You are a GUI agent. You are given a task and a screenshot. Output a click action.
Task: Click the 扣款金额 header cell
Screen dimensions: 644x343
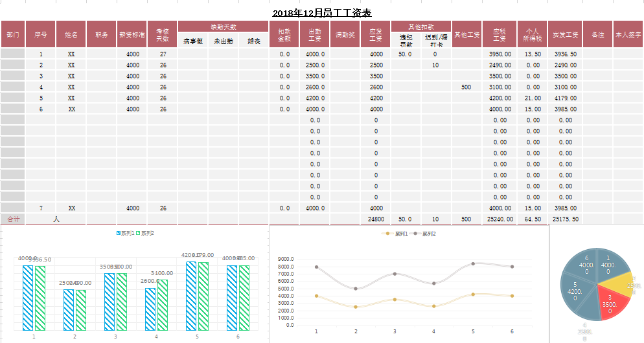pos(284,34)
